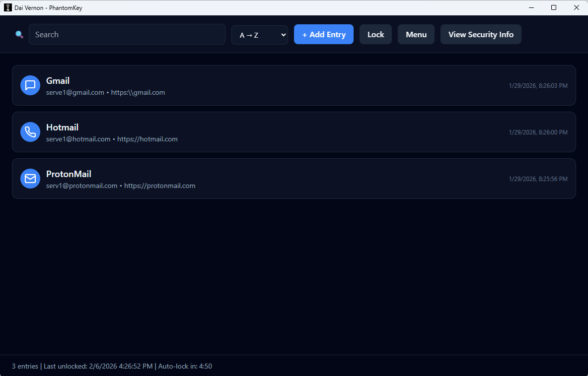This screenshot has width=588, height=376.
Task: Click inside the Search field
Action: (127, 34)
